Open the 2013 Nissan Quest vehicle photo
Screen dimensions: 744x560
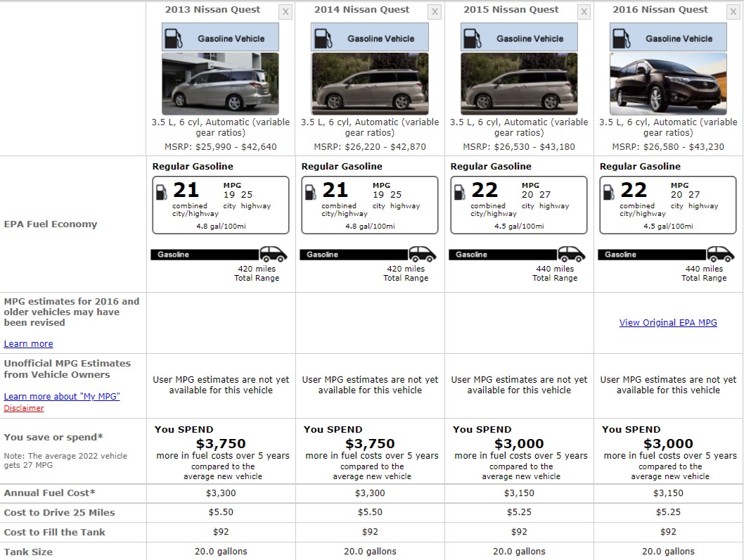220,84
